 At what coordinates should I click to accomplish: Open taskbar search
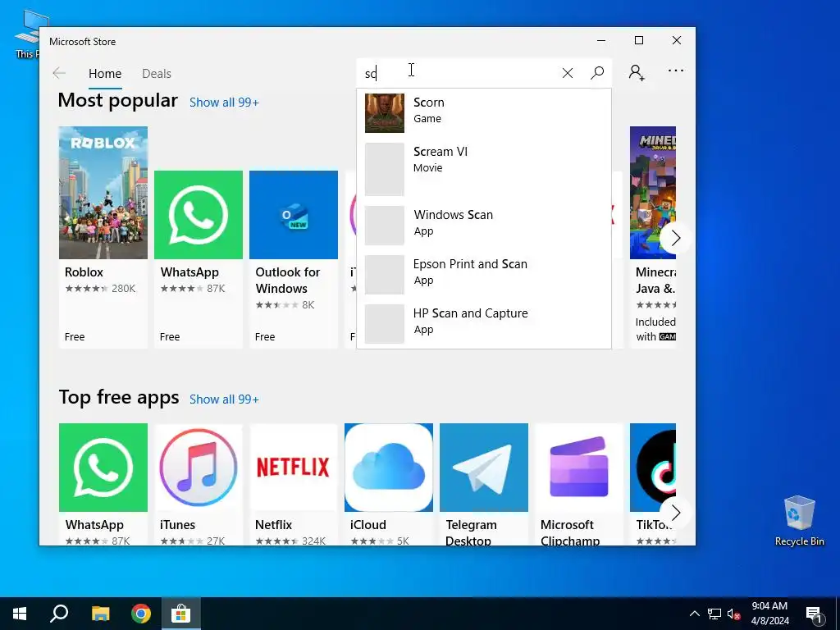point(59,614)
